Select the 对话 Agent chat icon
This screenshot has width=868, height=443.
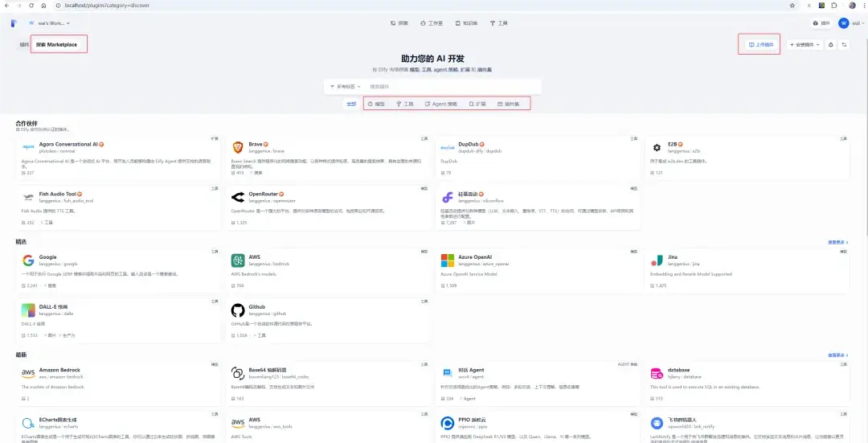[x=448, y=373]
